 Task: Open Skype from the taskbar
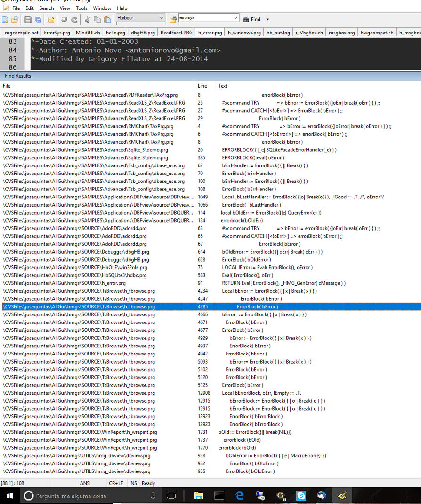click(301, 496)
